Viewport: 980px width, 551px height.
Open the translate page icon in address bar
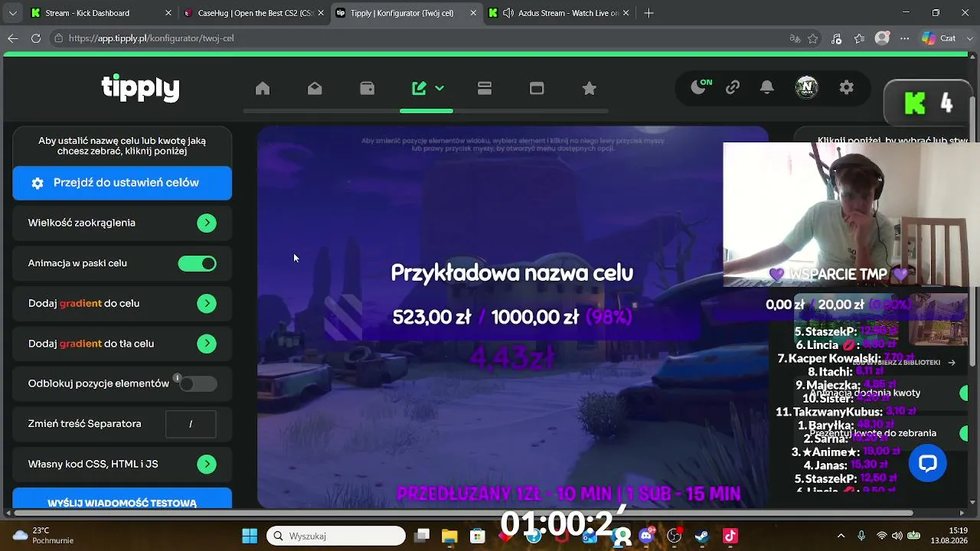pyautogui.click(x=795, y=38)
